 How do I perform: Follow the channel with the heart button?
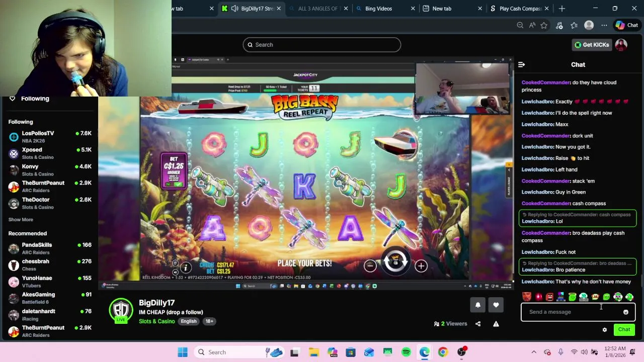pos(496,305)
